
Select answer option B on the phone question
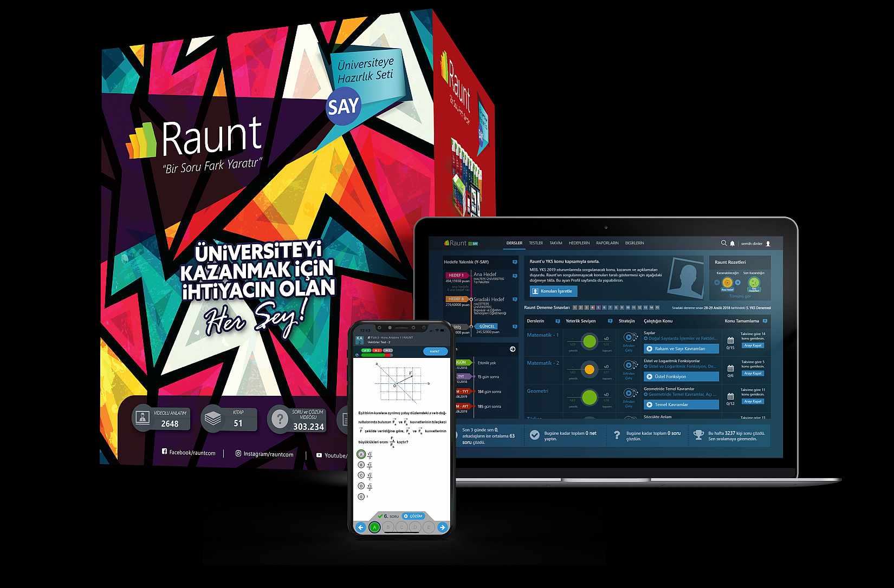tap(361, 465)
